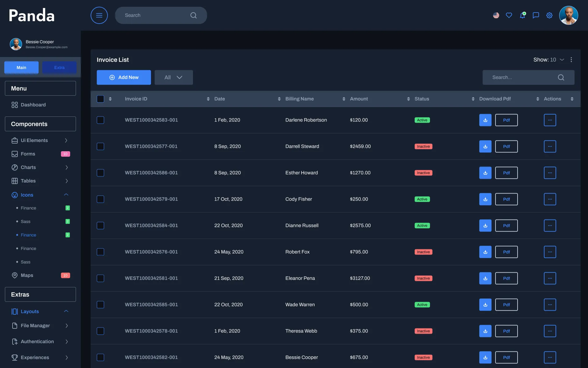This screenshot has height=368, width=588.
Task: Click the Add New button
Action: (x=124, y=77)
